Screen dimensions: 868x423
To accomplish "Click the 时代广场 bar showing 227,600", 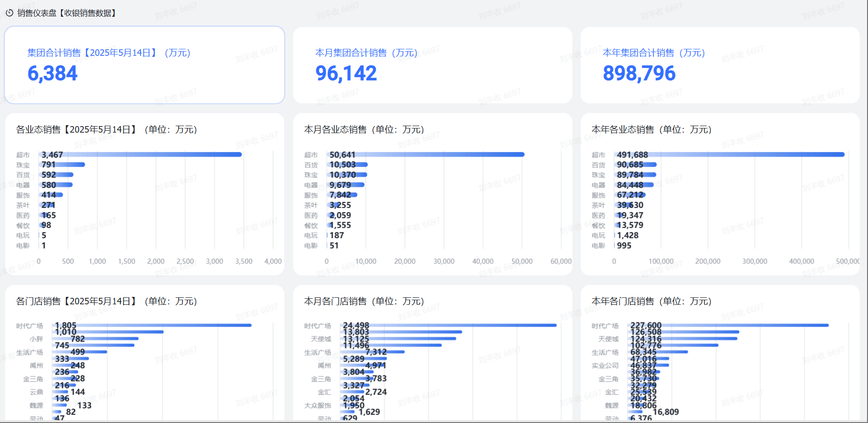I will pyautogui.click(x=728, y=325).
